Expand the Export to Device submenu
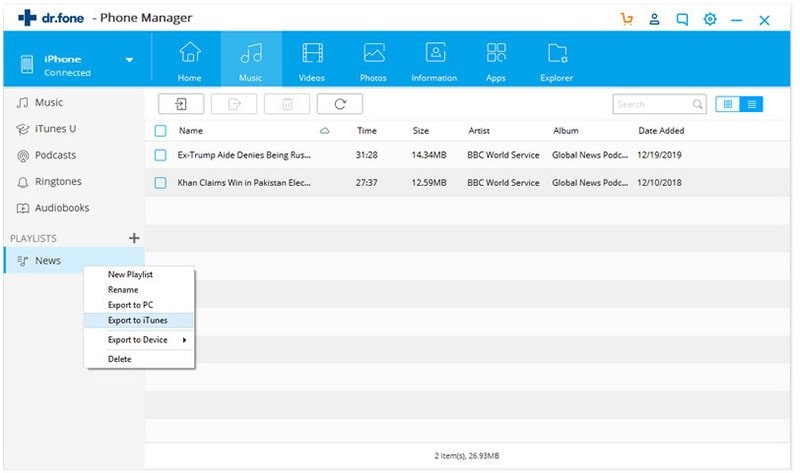Viewport: 800px width, 473px height. pos(139,340)
